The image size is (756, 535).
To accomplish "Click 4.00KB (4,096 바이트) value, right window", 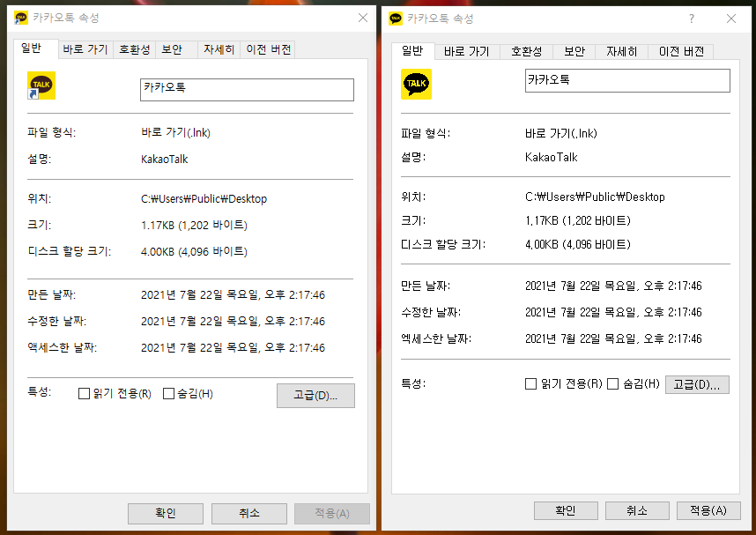I will pyautogui.click(x=578, y=244).
